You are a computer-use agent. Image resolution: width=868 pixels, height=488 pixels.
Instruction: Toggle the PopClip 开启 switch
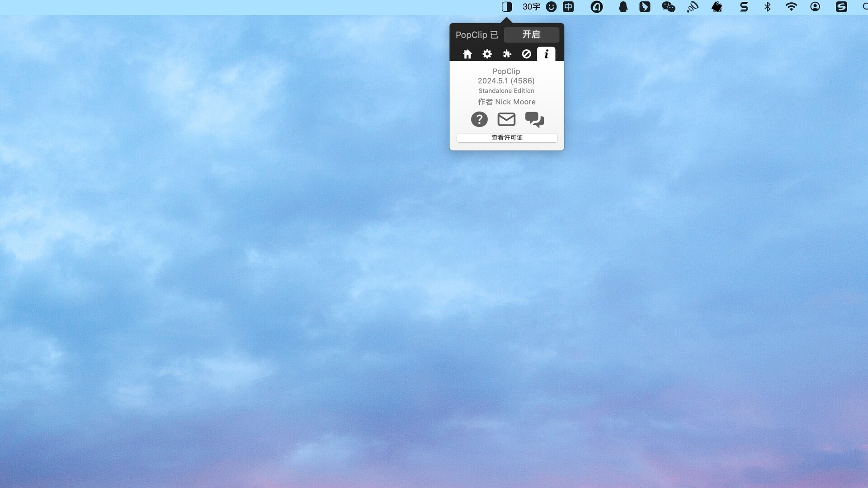pos(531,34)
